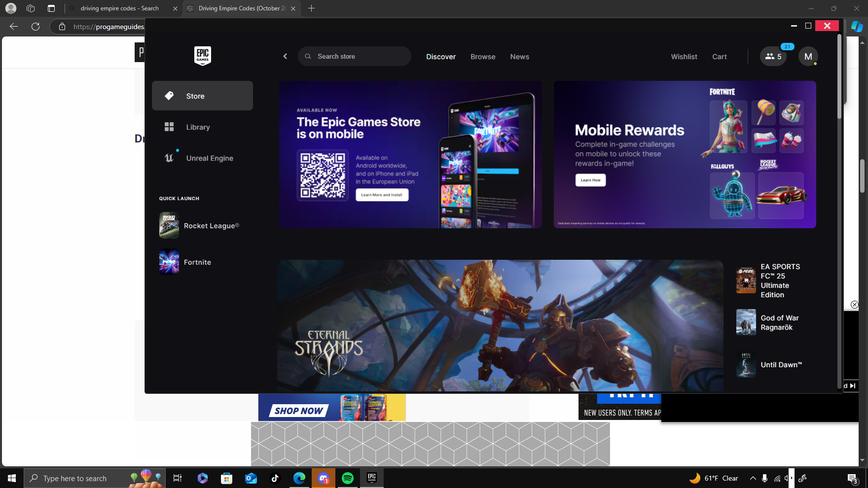Open the Library grid icon
The height and width of the screenshot is (488, 868).
(x=169, y=127)
